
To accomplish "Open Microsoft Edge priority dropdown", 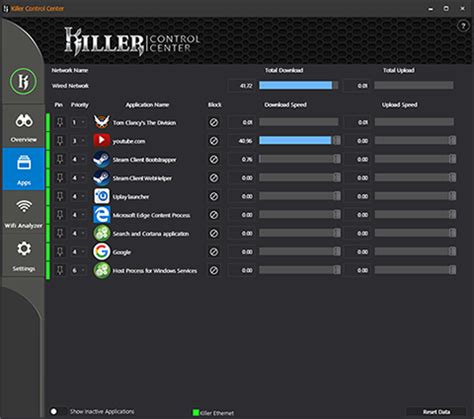I will [79, 215].
